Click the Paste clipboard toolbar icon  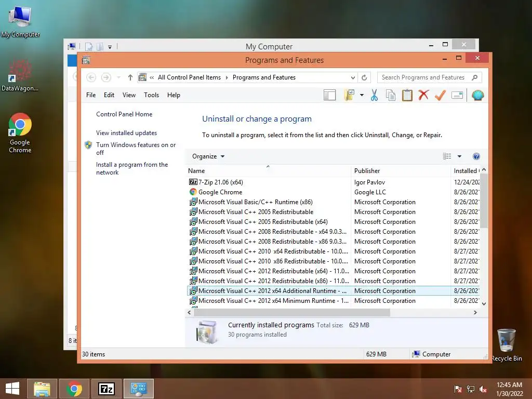coord(407,96)
